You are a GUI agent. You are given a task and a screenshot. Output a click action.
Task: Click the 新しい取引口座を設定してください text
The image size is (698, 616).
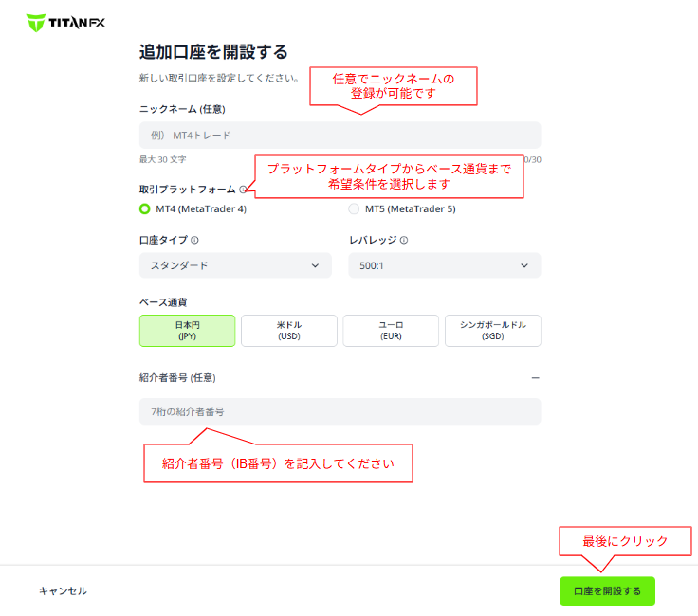219,79
